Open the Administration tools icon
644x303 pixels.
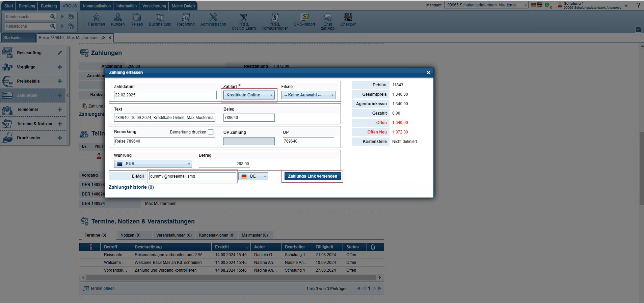(x=213, y=17)
